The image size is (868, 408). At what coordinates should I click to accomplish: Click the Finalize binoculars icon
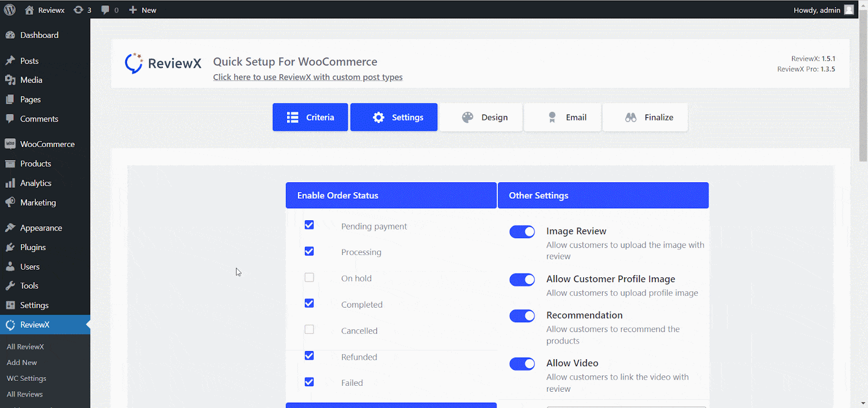coord(631,117)
